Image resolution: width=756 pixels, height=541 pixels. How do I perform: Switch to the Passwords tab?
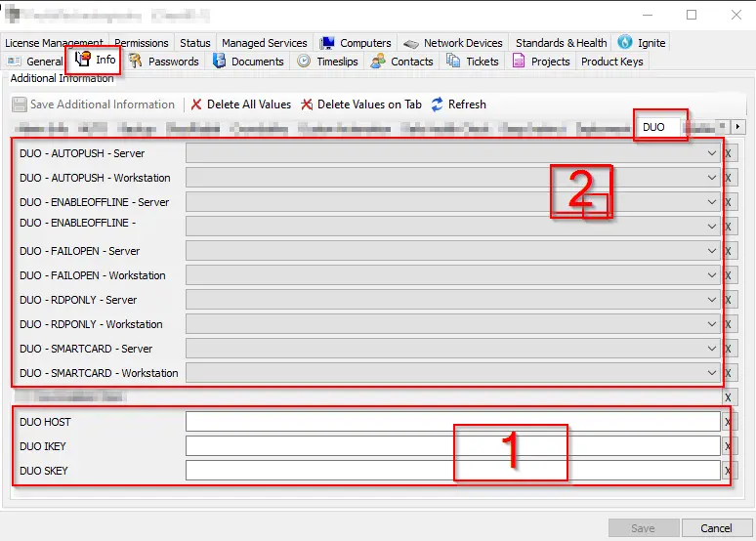163,62
